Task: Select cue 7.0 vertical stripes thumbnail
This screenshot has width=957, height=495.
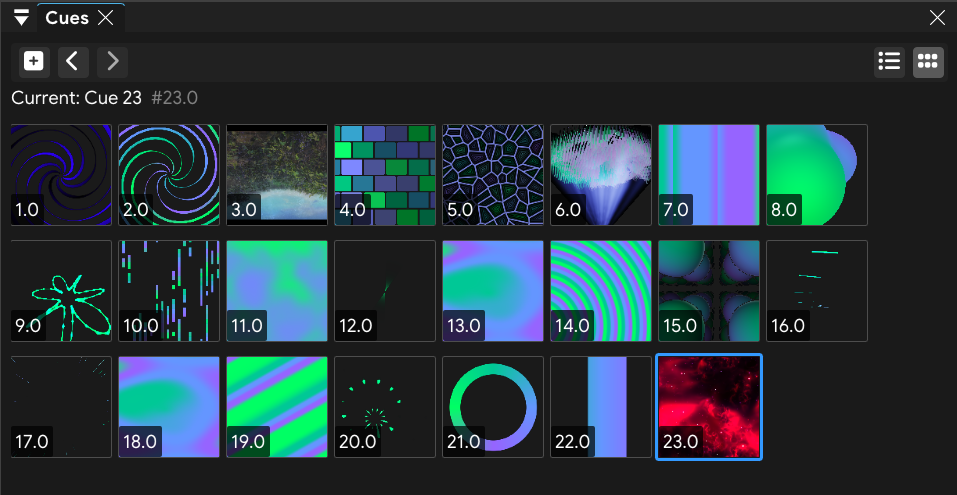Action: point(709,175)
